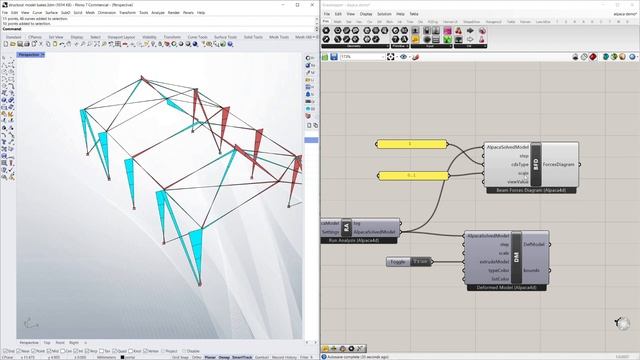Expand the Util group bar in ribbon
The height and width of the screenshot is (360, 640).
pos(470,46)
